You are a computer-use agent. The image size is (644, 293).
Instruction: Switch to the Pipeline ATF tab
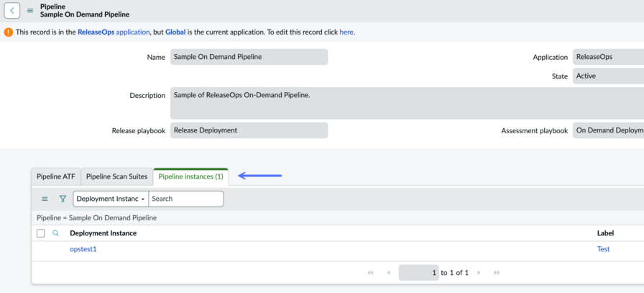point(56,177)
